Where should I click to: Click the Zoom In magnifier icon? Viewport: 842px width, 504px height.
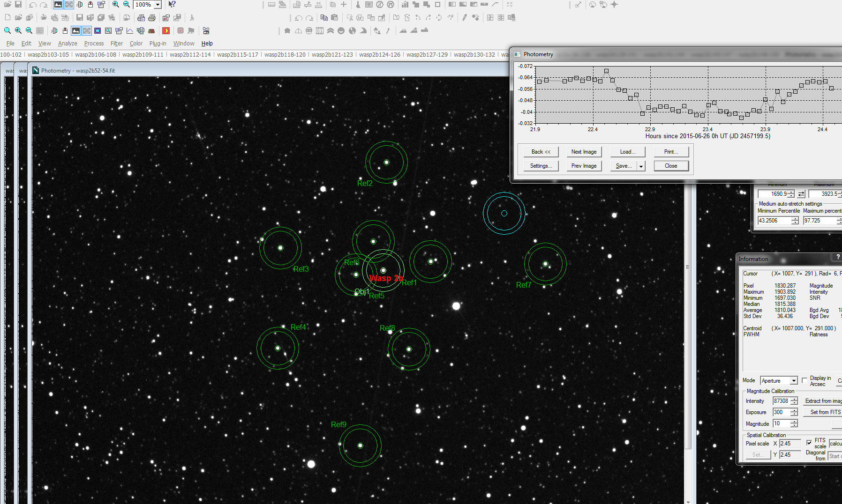pyautogui.click(x=116, y=4)
